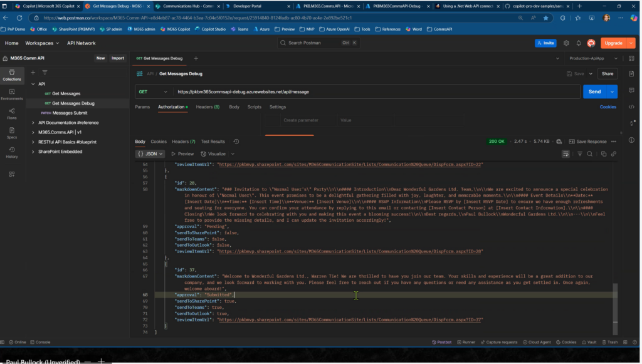Expand the API Documentation #reference collection

point(33,123)
